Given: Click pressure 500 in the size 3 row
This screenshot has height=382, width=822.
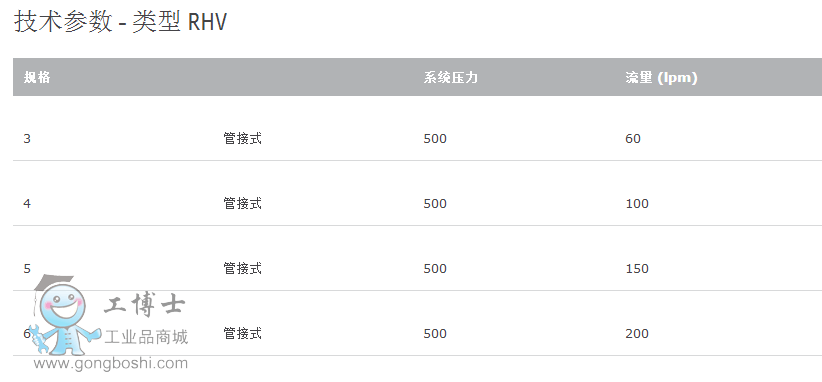Looking at the screenshot, I should (435, 139).
